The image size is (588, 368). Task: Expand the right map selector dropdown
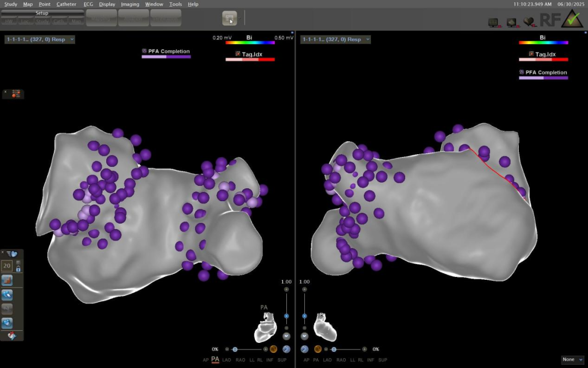[367, 39]
